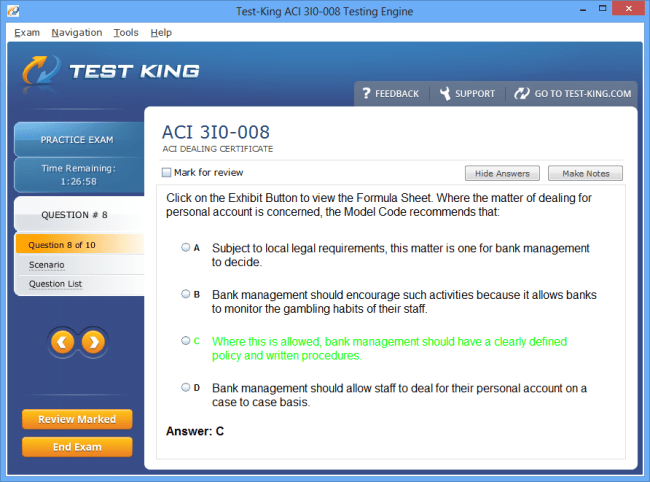
Task: Open the Help menu
Action: click(161, 32)
